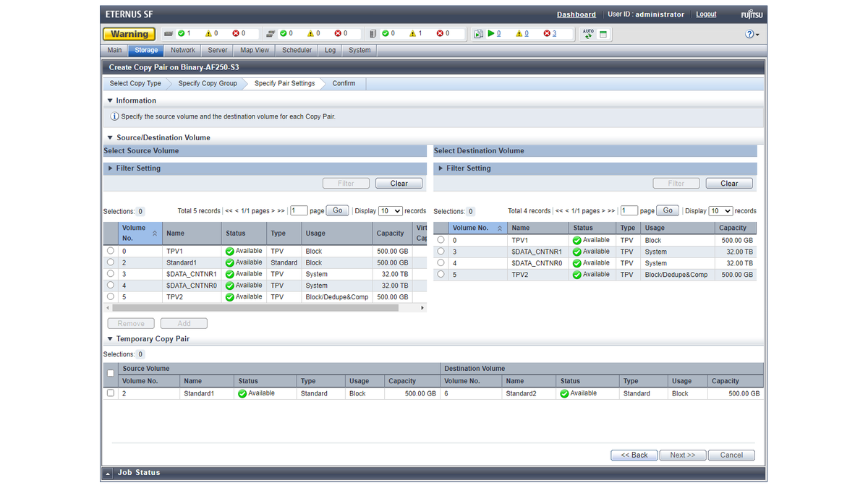Click the green calendar icon beside AUTO refresh
Viewport: 868px width, 488px height.
tap(603, 34)
